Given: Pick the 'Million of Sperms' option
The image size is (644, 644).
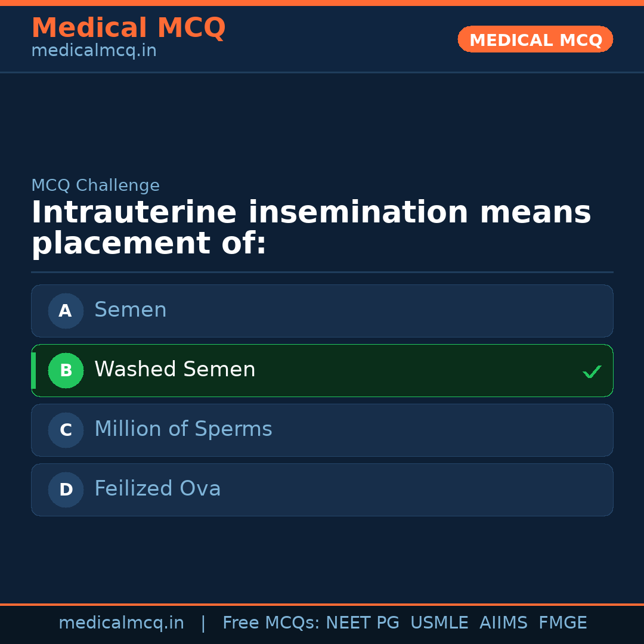Looking at the screenshot, I should (183, 429).
